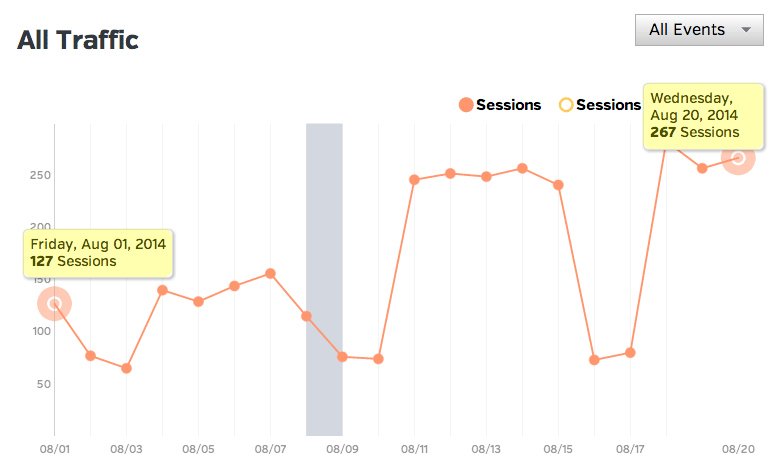
Task: Select the Aug 20 highlighted data point
Action: click(738, 158)
